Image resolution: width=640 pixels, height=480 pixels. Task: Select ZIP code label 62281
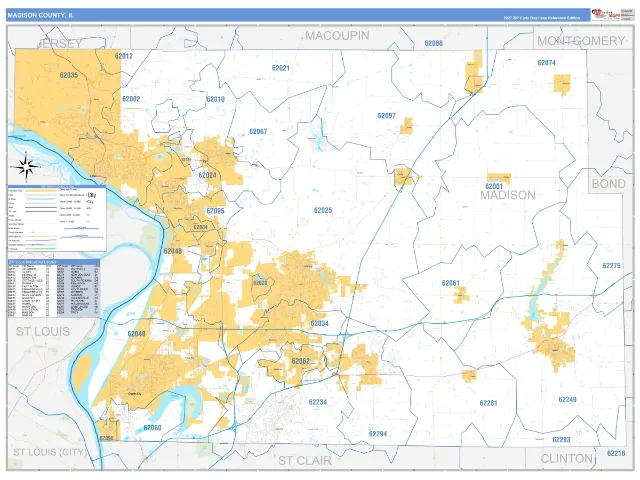coord(489,403)
